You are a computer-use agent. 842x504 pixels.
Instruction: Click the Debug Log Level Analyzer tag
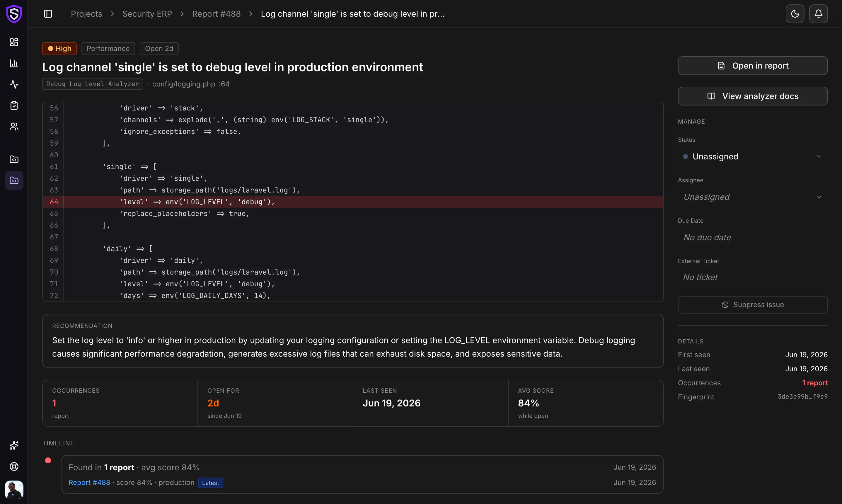click(92, 84)
